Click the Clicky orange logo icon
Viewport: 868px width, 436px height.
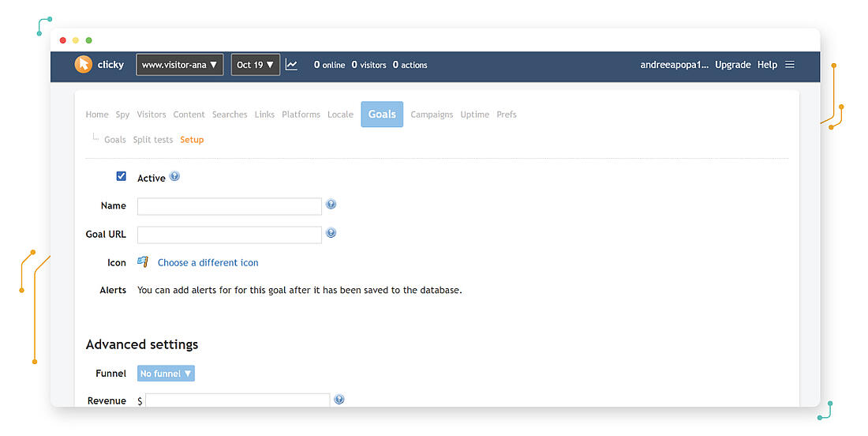click(83, 65)
